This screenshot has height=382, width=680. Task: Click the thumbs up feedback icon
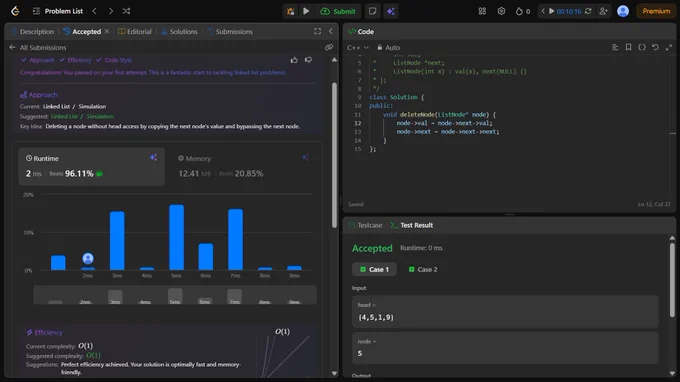(x=294, y=60)
